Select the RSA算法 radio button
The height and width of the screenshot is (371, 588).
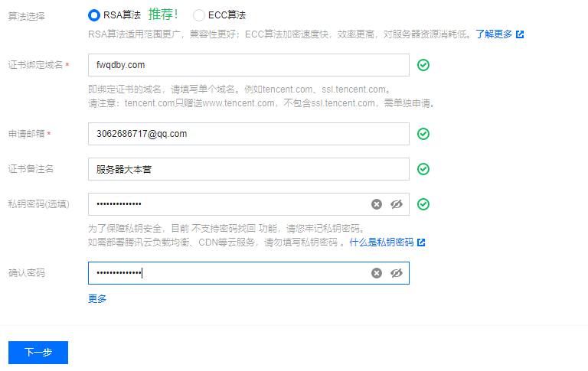coord(93,15)
